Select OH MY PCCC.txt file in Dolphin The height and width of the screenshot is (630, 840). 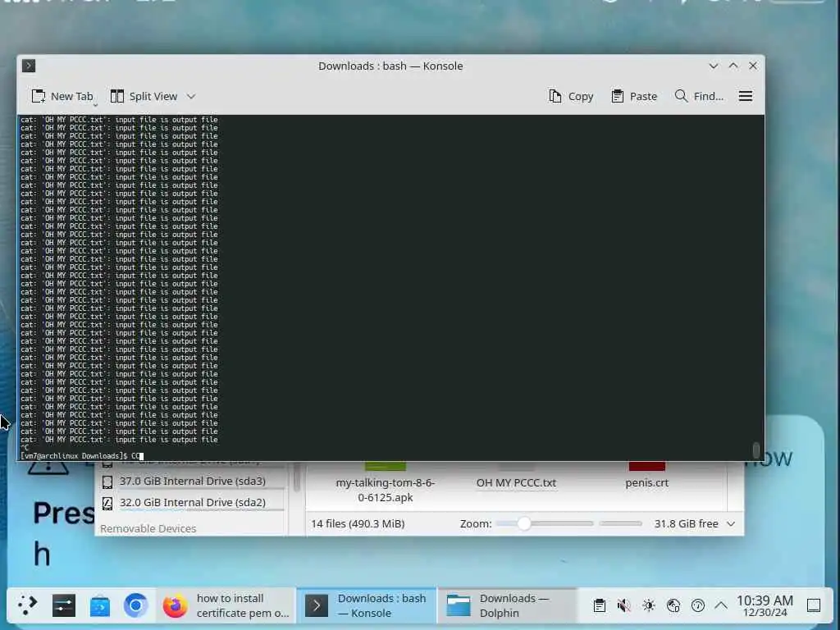[517, 482]
